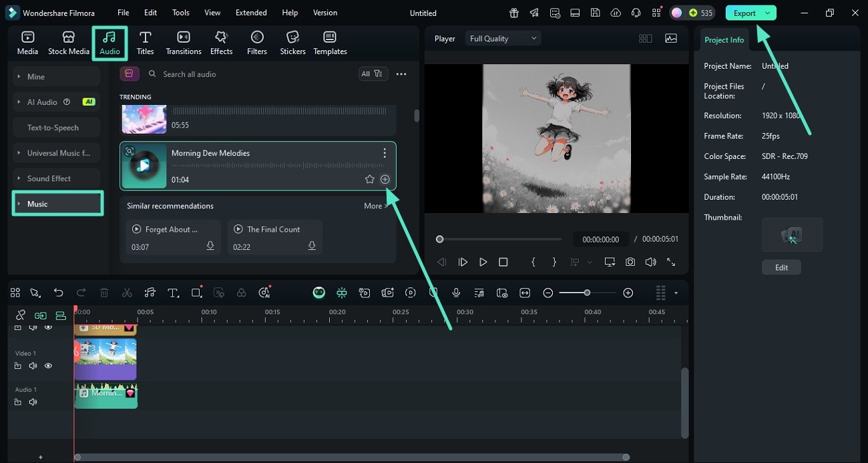Select the Text tool in timeline toolbar
This screenshot has height=463, width=868.
(x=173, y=293)
